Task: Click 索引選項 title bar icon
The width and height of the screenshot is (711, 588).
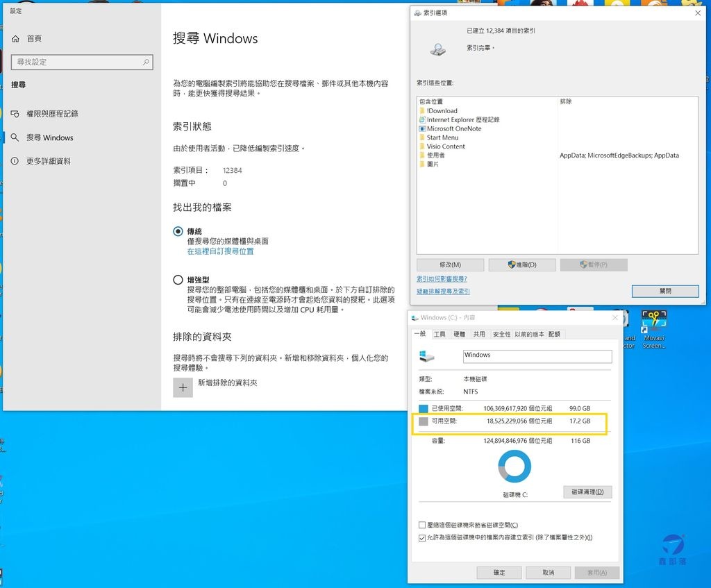Action: tap(417, 12)
